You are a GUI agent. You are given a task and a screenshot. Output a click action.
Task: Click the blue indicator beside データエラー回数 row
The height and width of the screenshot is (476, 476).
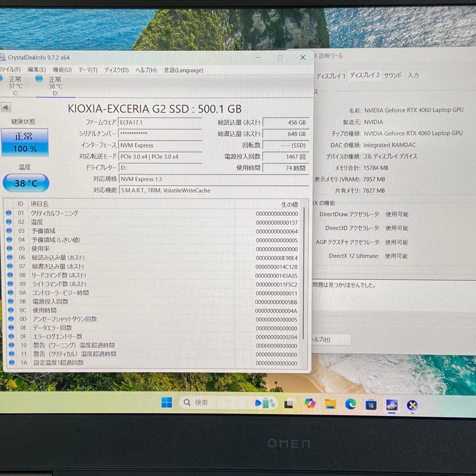[12, 328]
